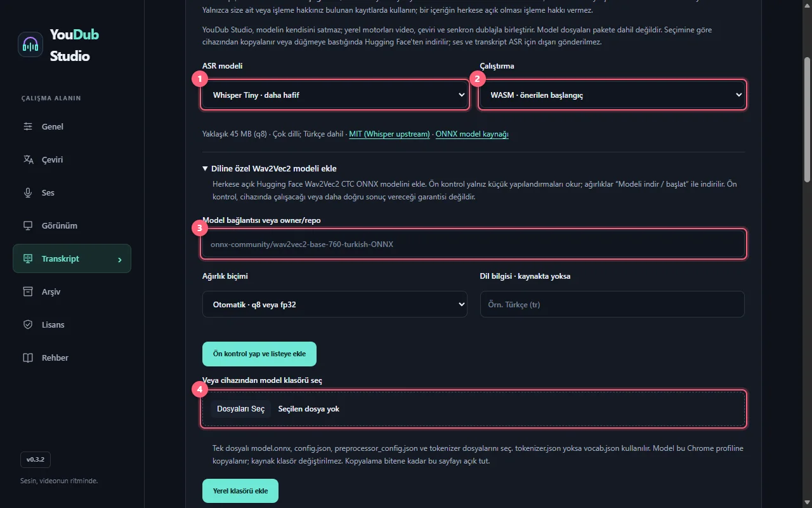812x508 pixels.
Task: Collapse the Diline özel Wav2Vec2 modeli section
Action: pos(270,168)
